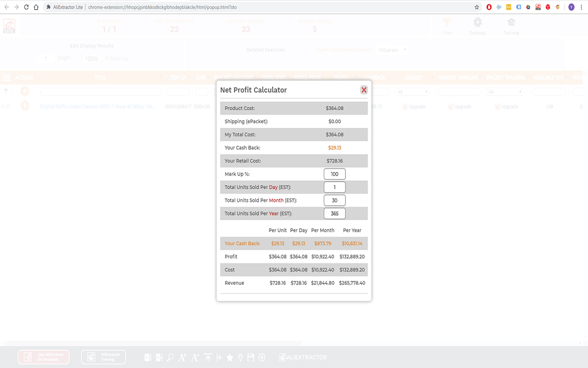The width and height of the screenshot is (588, 368).
Task: Sort by the Available Qty column header
Action: click(x=548, y=77)
